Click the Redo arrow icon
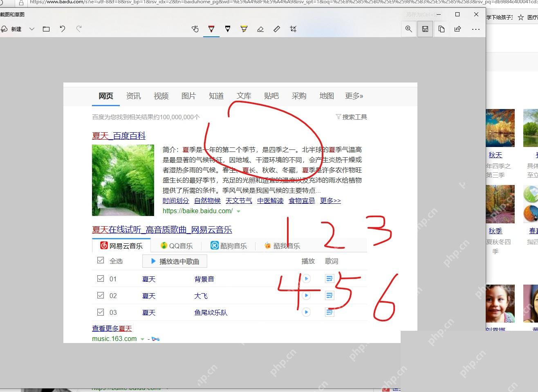The width and height of the screenshot is (538, 392). coord(79,29)
